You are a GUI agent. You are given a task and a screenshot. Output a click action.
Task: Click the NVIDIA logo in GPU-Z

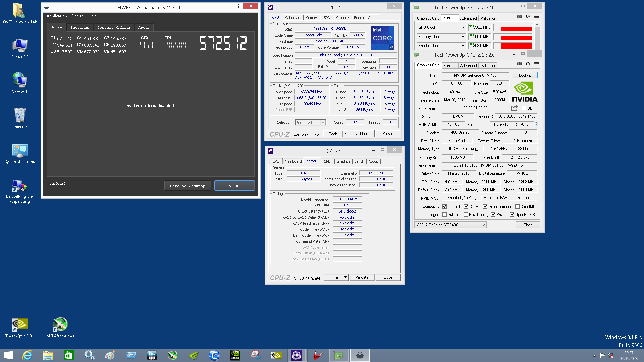[x=525, y=92]
